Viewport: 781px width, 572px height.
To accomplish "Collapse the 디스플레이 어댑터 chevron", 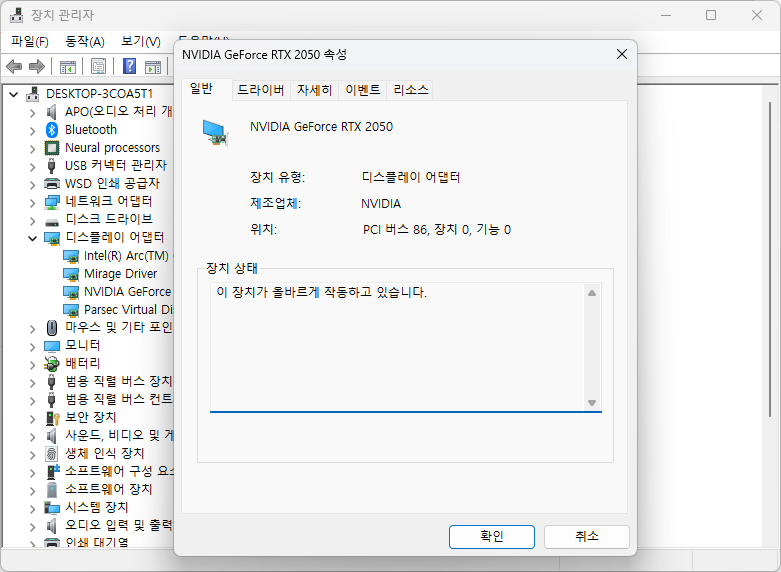I will pos(32,238).
